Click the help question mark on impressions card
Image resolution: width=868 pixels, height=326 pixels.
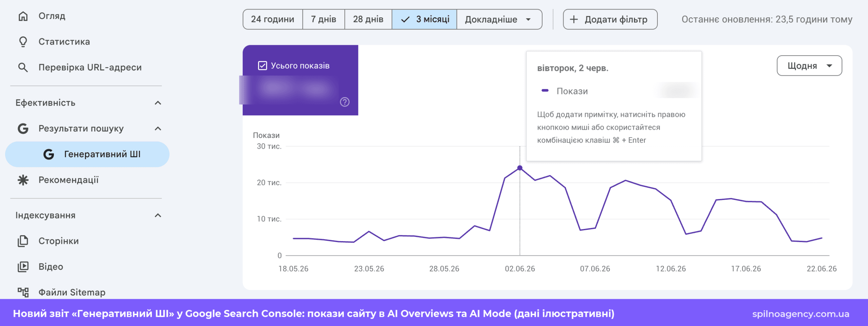(x=345, y=102)
